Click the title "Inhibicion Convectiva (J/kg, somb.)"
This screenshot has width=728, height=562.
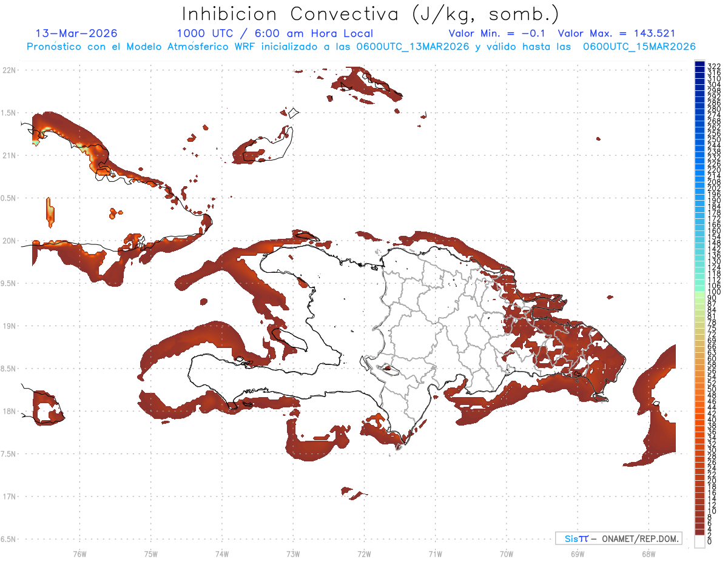[x=371, y=14]
